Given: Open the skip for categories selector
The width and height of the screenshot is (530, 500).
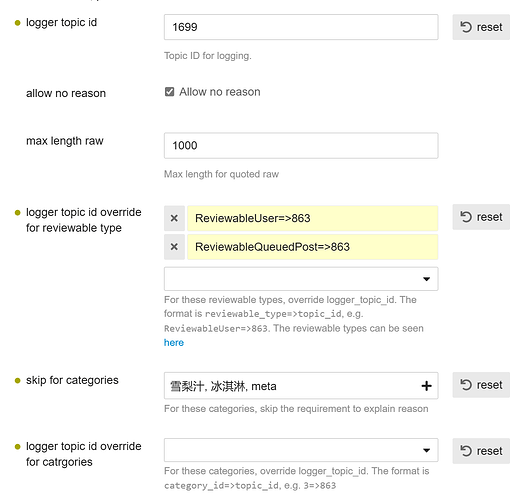Looking at the screenshot, I should click(x=301, y=386).
